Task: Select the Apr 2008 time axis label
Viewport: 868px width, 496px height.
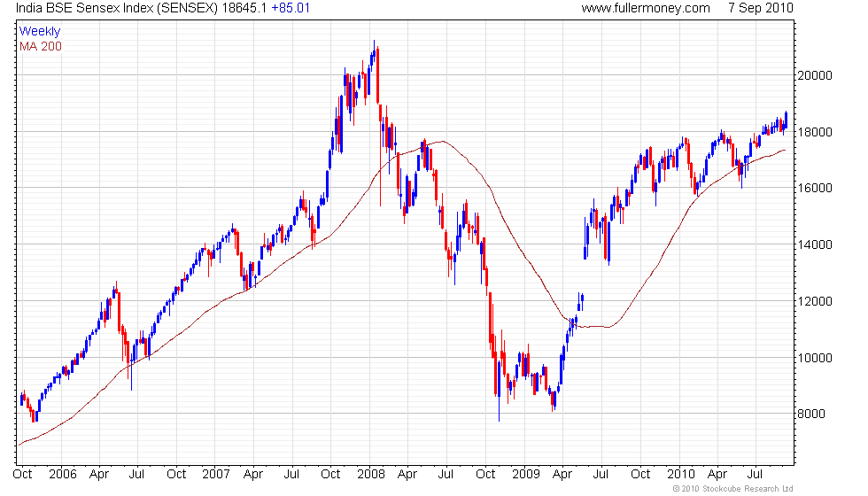Action: tap(407, 475)
